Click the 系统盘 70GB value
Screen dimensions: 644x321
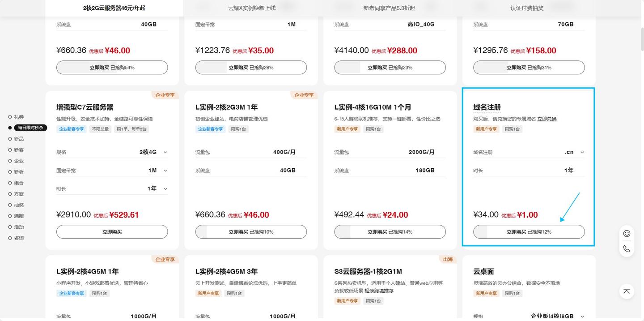point(566,24)
